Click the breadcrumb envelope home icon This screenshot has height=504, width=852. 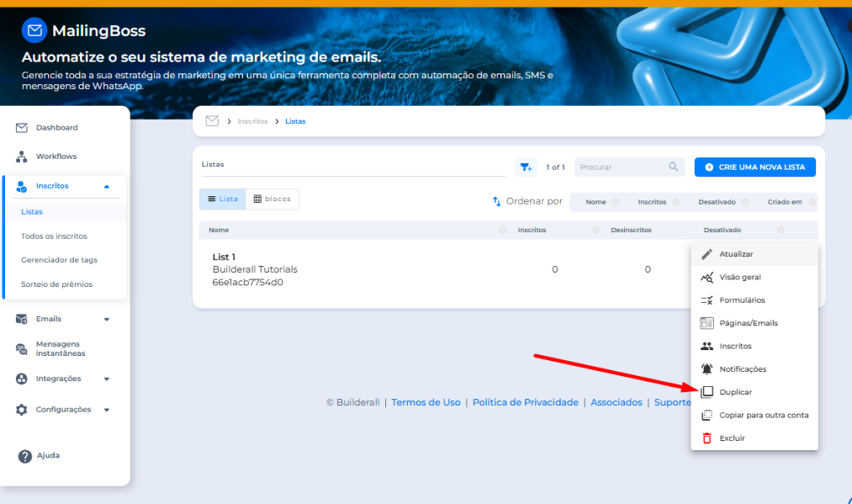(x=212, y=121)
